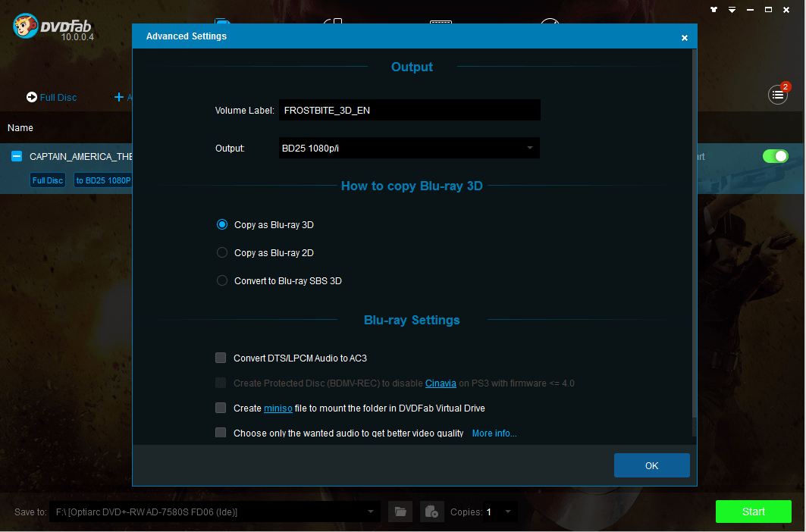The image size is (806, 532).
Task: Click the 10.0.0.4 version number
Action: click(x=77, y=37)
